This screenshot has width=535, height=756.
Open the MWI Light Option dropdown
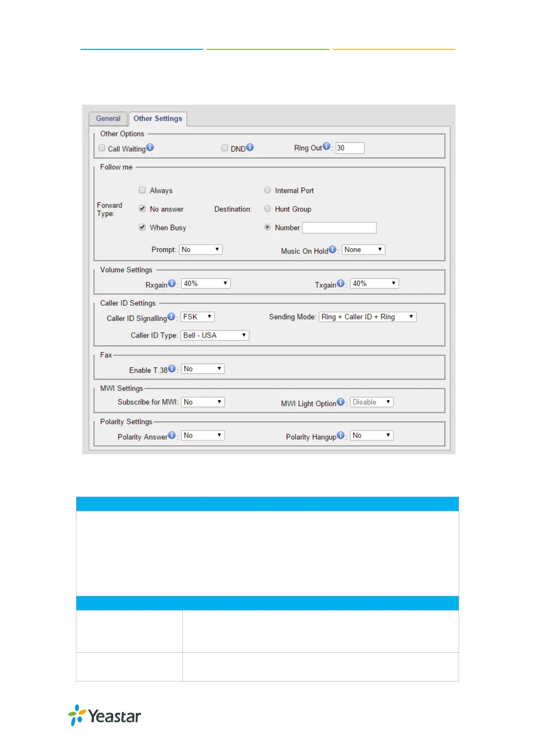click(x=371, y=402)
